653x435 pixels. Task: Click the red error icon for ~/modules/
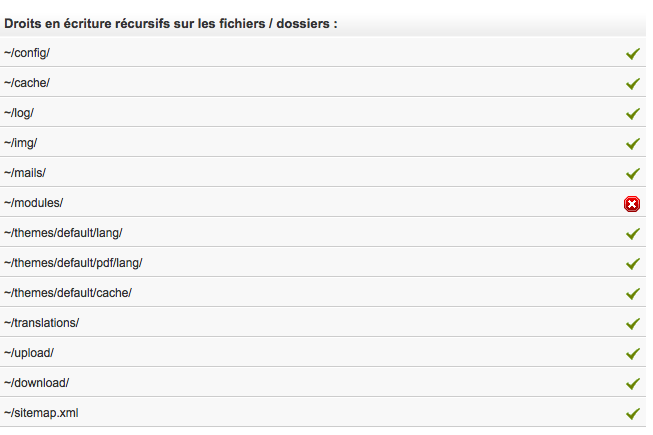click(x=632, y=204)
